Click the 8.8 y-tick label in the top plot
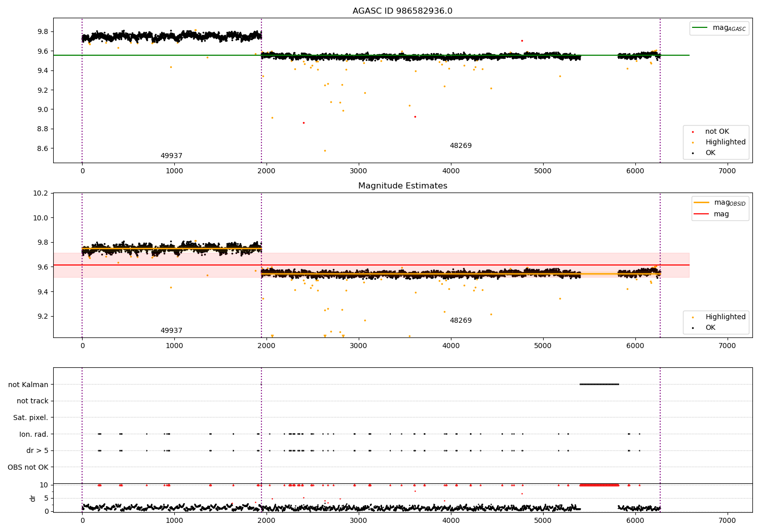 pos(43,129)
